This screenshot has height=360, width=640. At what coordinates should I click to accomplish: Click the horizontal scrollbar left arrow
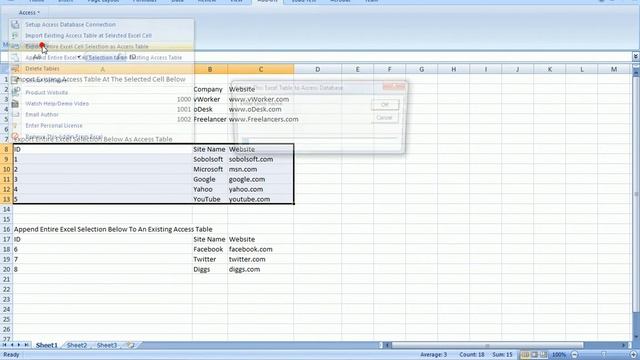387,345
